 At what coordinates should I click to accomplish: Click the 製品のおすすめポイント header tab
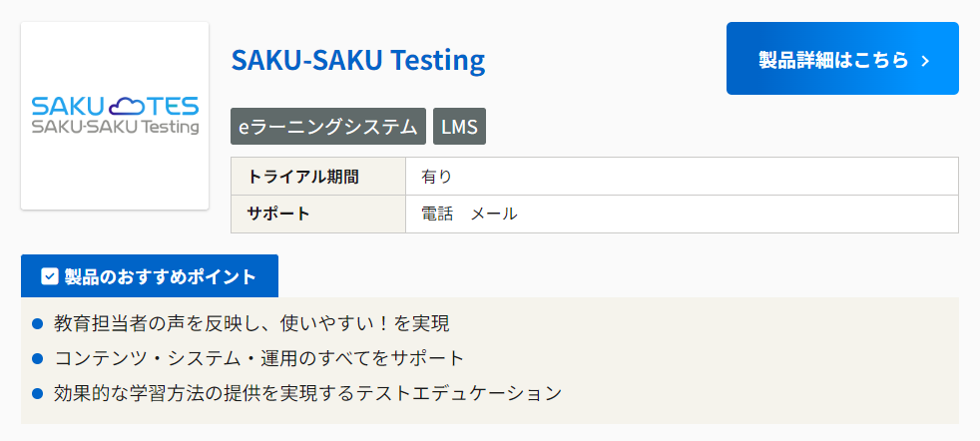tap(150, 276)
